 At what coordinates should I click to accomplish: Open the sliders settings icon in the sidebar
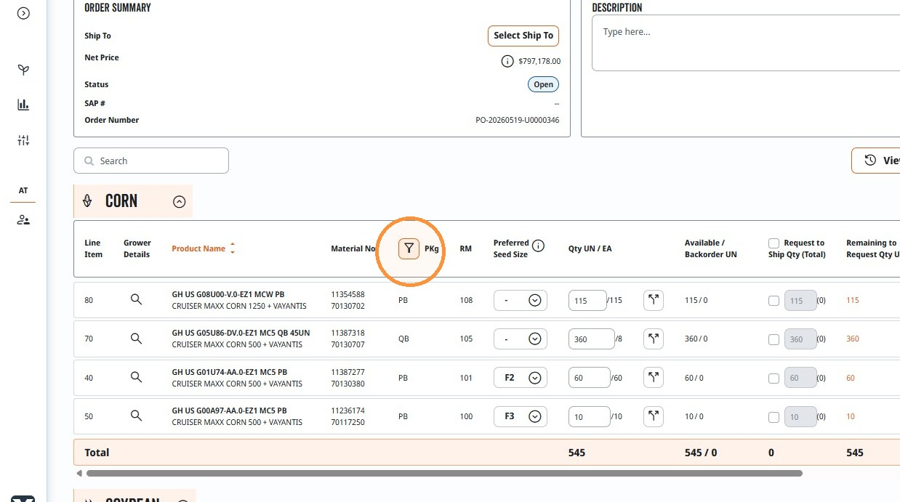click(x=23, y=140)
